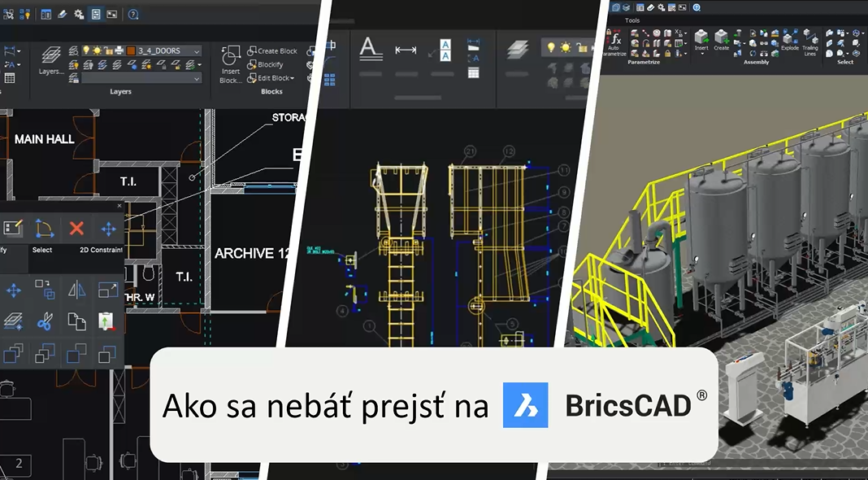Click the highlighted properties panel icon in left toolbar
Screen dimensions: 868x480
96,15
